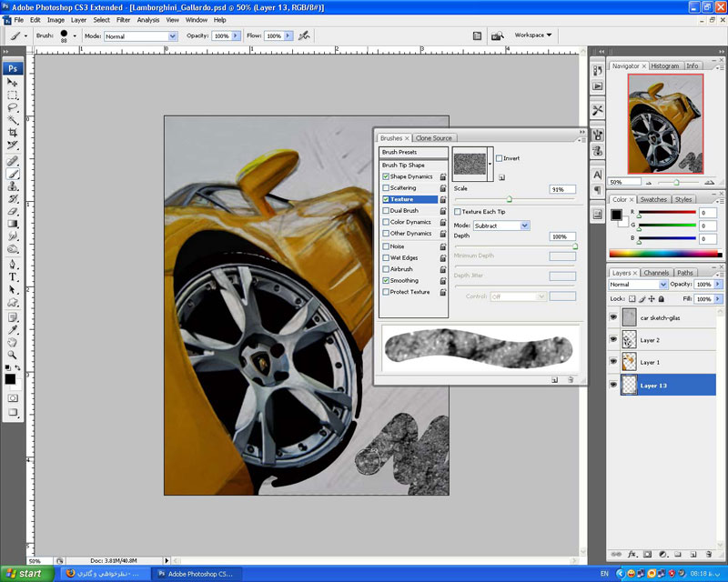Select the Horizontal Type tool
728x582 pixels.
pos(13,277)
